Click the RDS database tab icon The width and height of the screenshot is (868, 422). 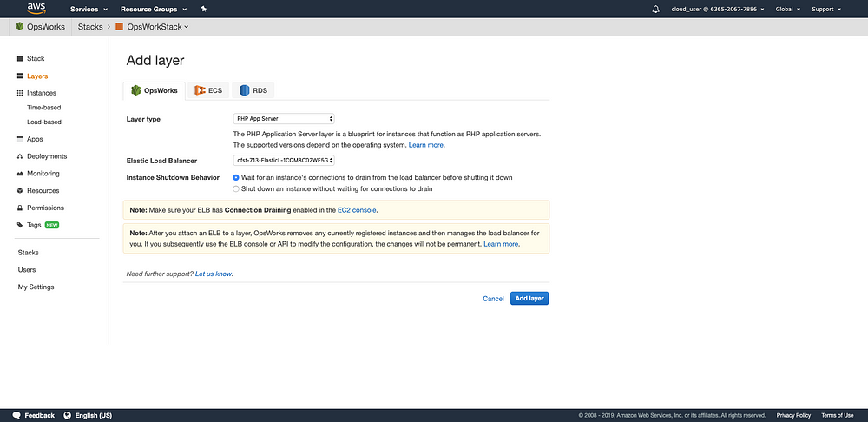pos(244,90)
